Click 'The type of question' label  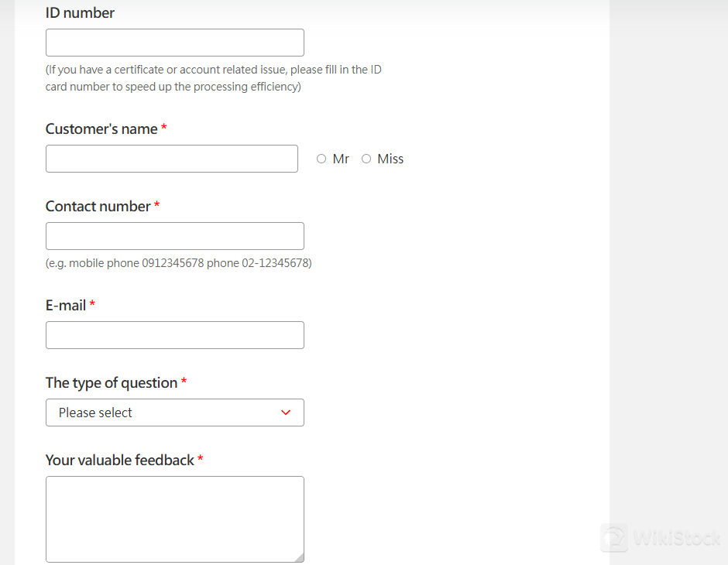tap(111, 383)
